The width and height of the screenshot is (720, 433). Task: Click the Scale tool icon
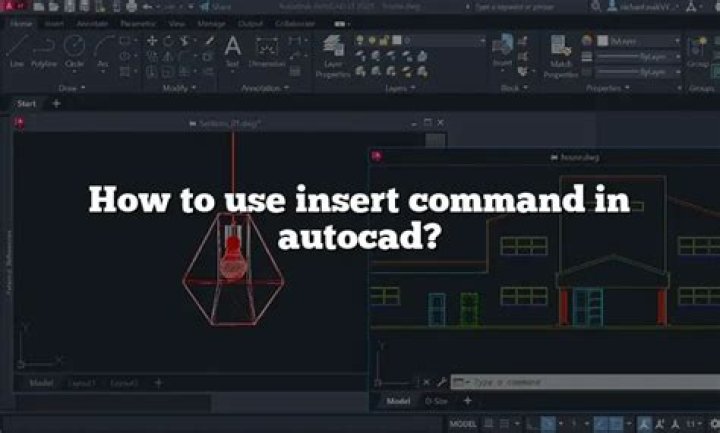(x=168, y=72)
